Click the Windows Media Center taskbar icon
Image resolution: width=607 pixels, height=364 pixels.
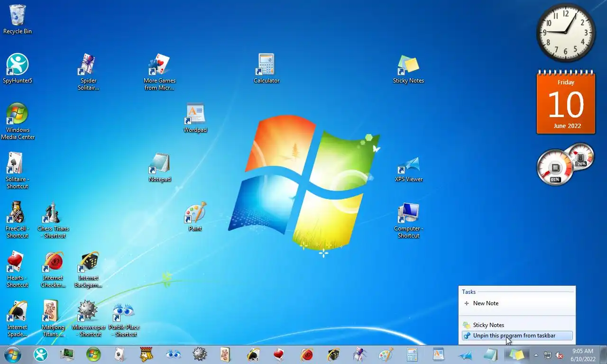(93, 354)
